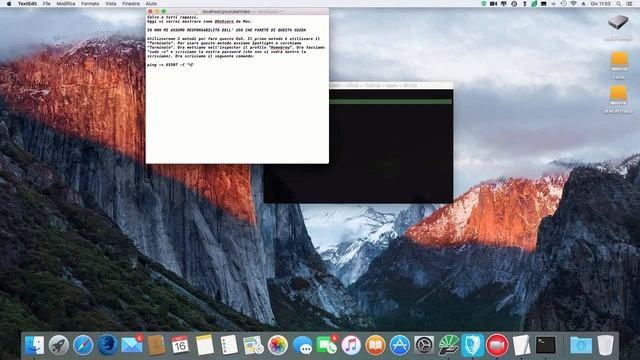Click the green highlighted line in Terminal

[391, 101]
